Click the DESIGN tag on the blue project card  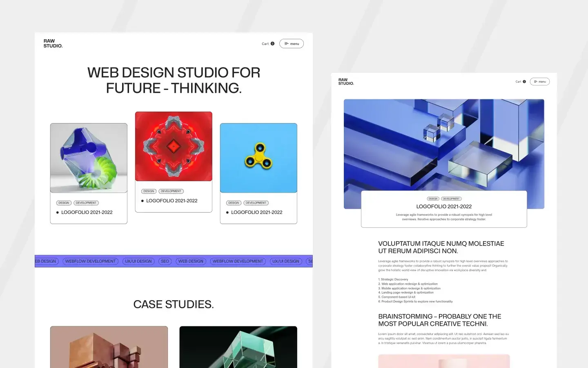[x=234, y=203]
